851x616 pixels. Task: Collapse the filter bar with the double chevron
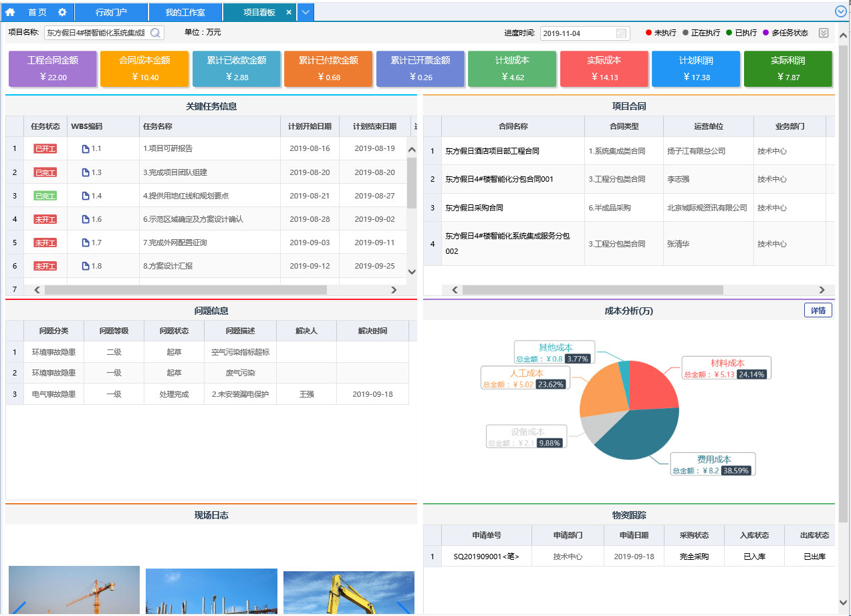tap(824, 33)
